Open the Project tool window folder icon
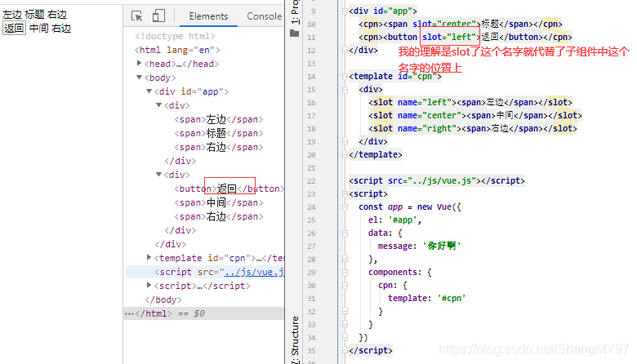Image resolution: width=637 pixels, height=364 pixels. [295, 33]
